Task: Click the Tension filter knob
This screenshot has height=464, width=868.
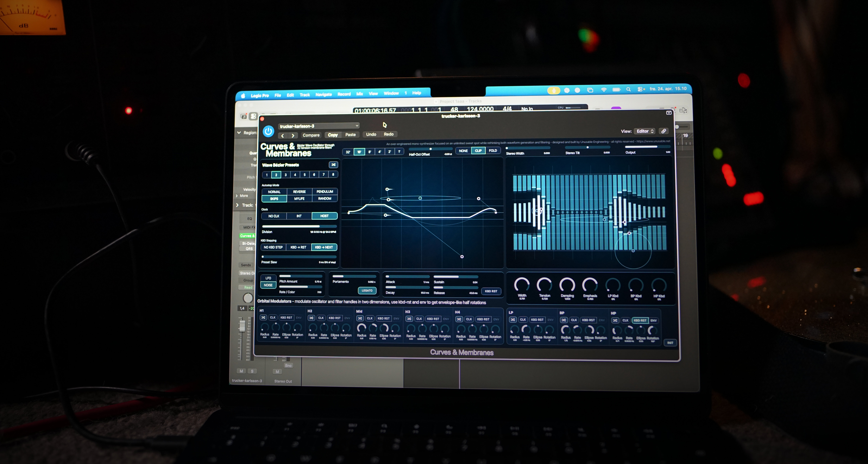Action: (545, 285)
